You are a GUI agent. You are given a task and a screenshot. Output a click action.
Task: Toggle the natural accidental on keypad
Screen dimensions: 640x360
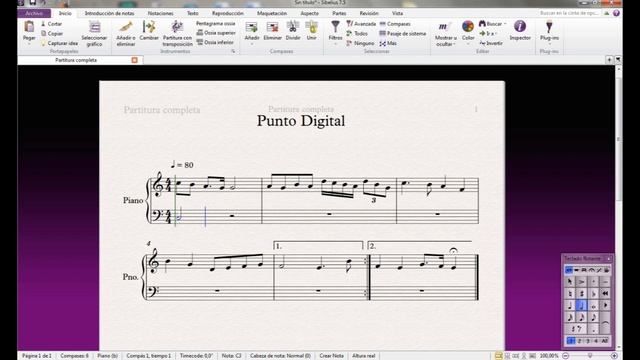click(570, 293)
